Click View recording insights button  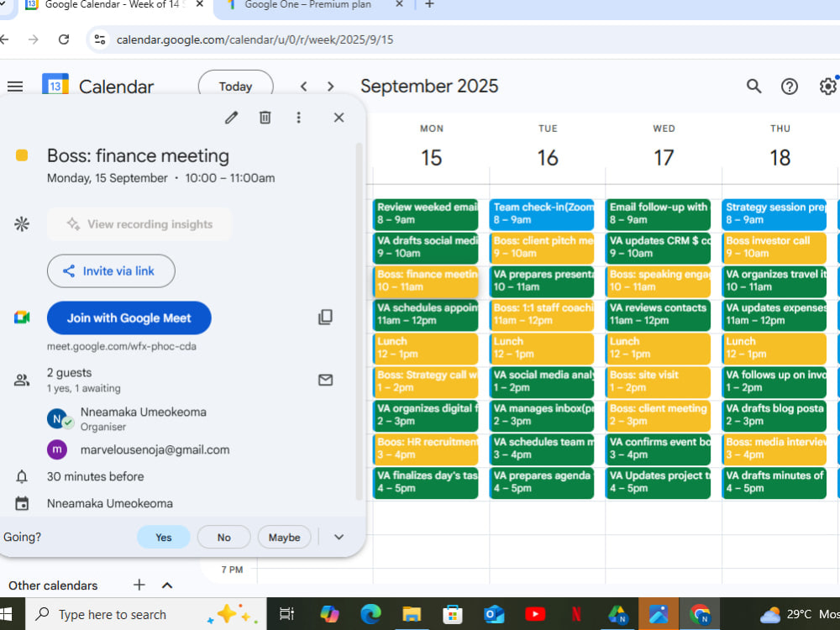[x=139, y=224]
